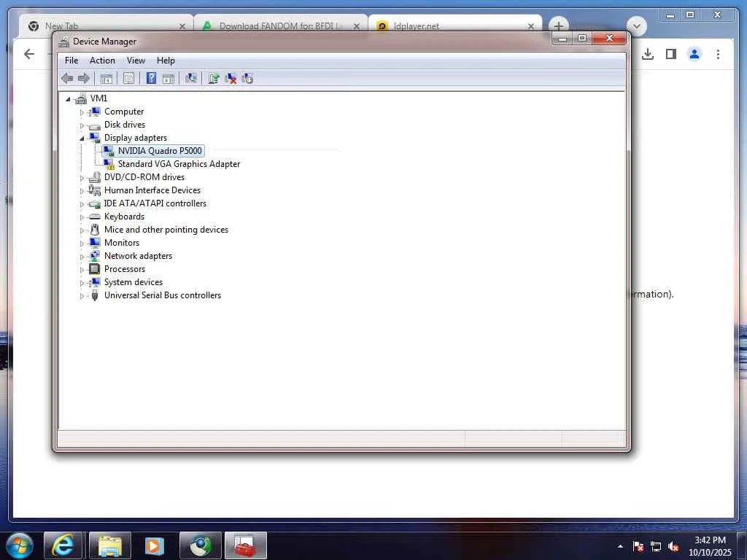
Task: Open a new browser tab with plus button
Action: [x=558, y=26]
